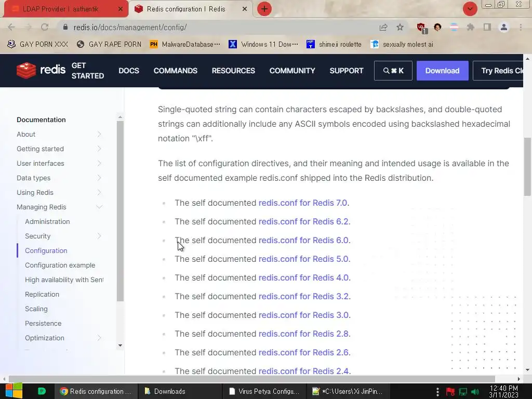The height and width of the screenshot is (399, 532).
Task: Open the MalwareDatabase bookmark
Action: coord(185,44)
